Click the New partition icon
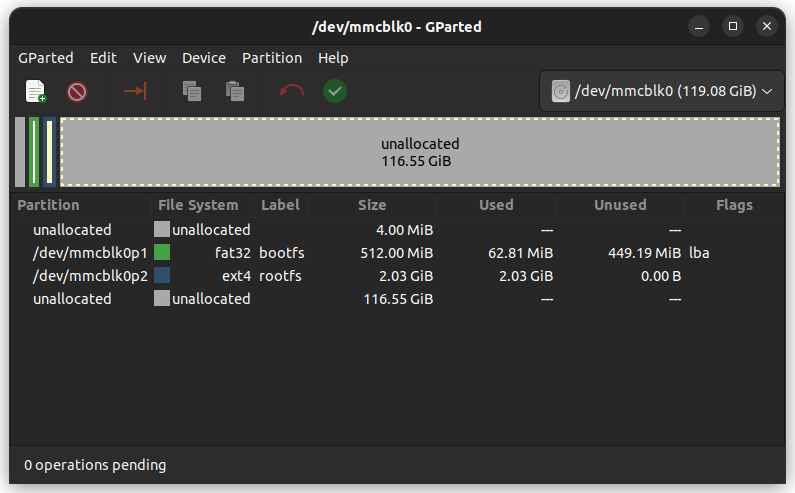 pyautogui.click(x=35, y=91)
